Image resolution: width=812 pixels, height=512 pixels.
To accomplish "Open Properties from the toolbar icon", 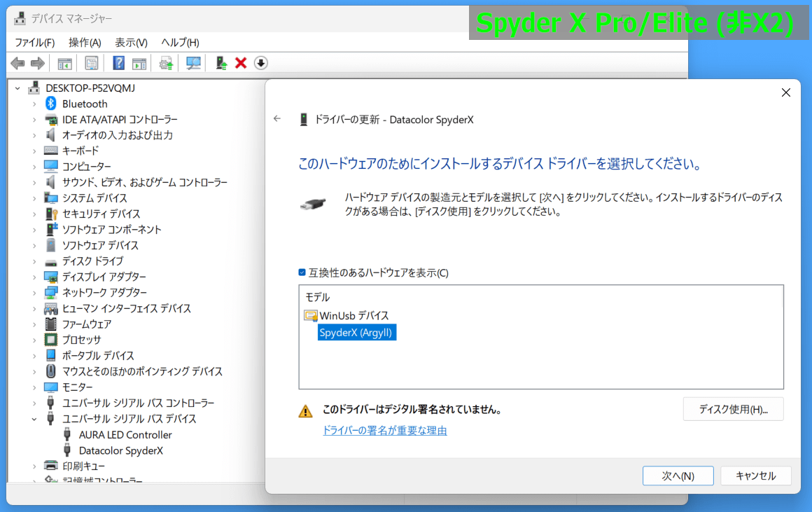I will (x=92, y=63).
